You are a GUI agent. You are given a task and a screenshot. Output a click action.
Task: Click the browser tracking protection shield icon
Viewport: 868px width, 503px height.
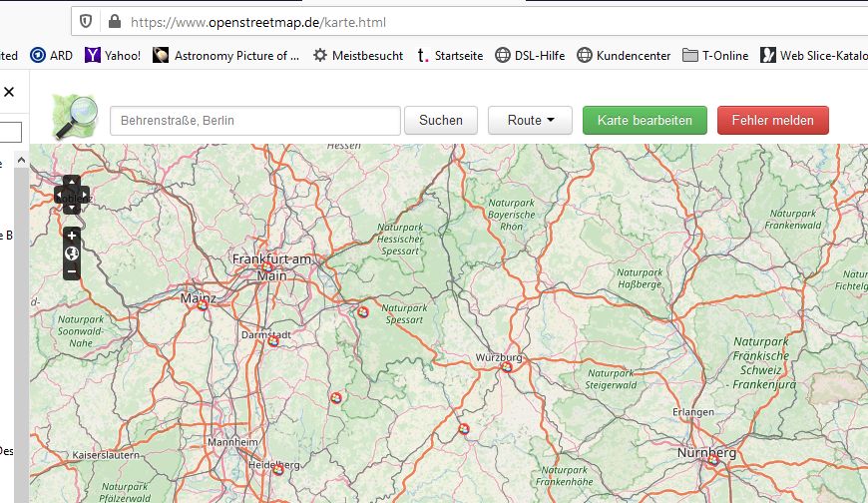(86, 22)
